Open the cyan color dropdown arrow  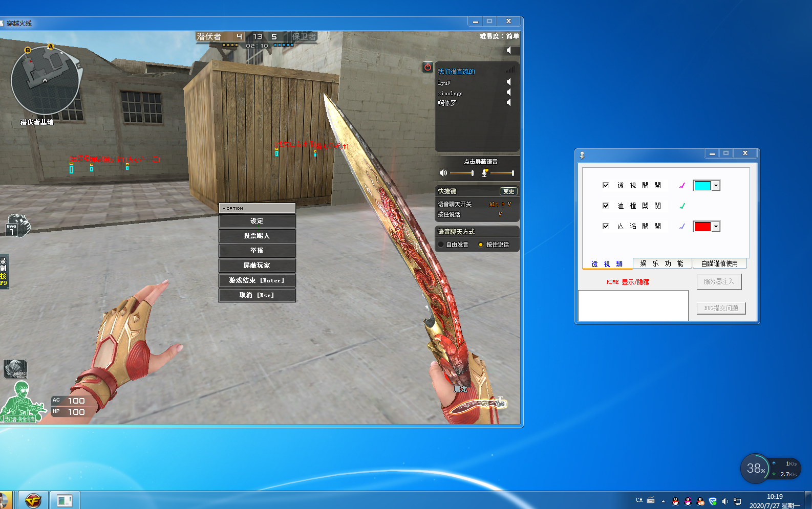(x=716, y=186)
